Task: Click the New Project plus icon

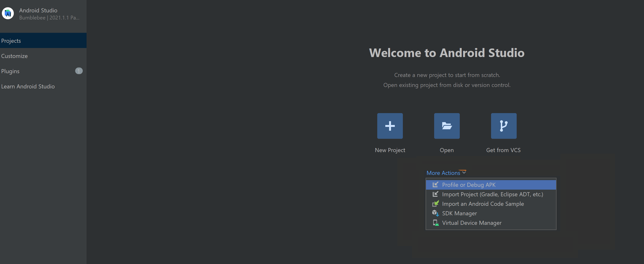Action: point(390,126)
